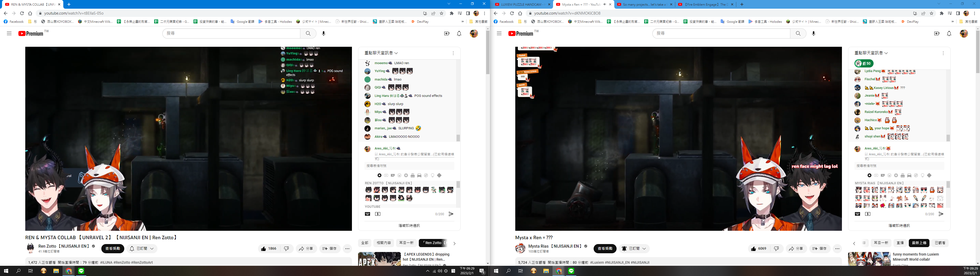Bookmark page star in left browser
The image size is (980, 276).
[442, 13]
